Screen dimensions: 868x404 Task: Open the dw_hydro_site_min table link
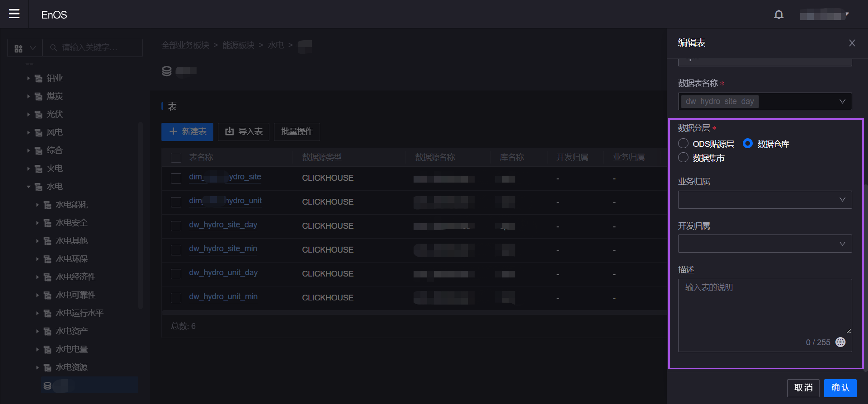click(223, 249)
